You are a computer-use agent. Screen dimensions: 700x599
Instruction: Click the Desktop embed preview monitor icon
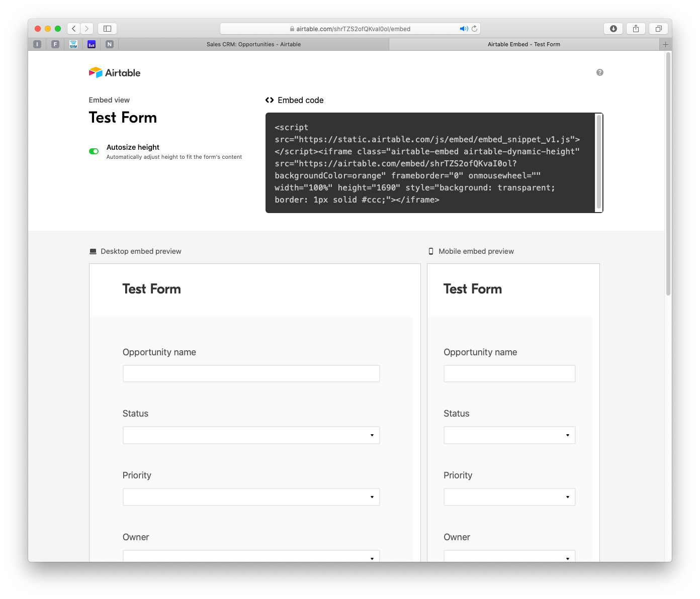coord(93,251)
